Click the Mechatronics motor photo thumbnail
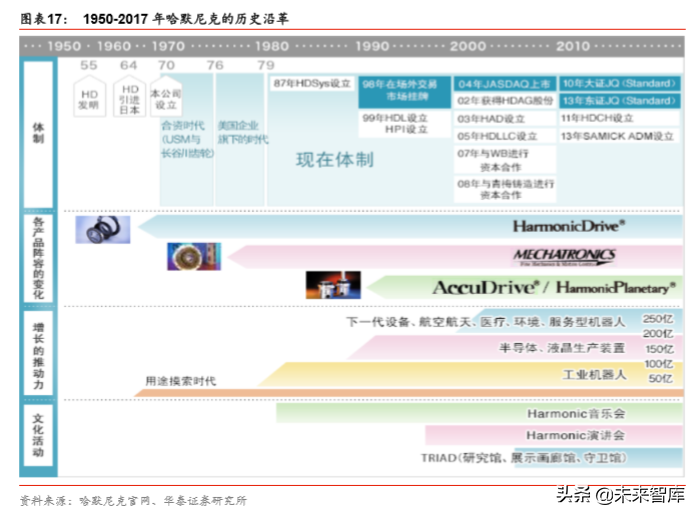The width and height of the screenshot is (699, 518). tap(194, 256)
